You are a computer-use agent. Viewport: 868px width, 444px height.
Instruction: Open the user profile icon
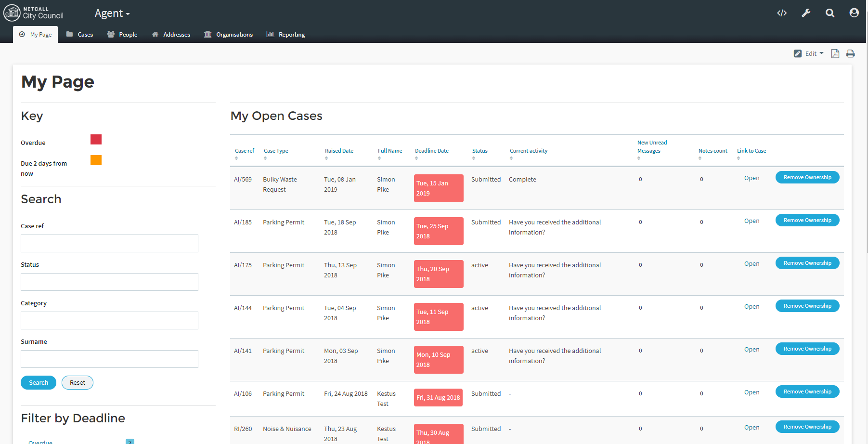[854, 13]
